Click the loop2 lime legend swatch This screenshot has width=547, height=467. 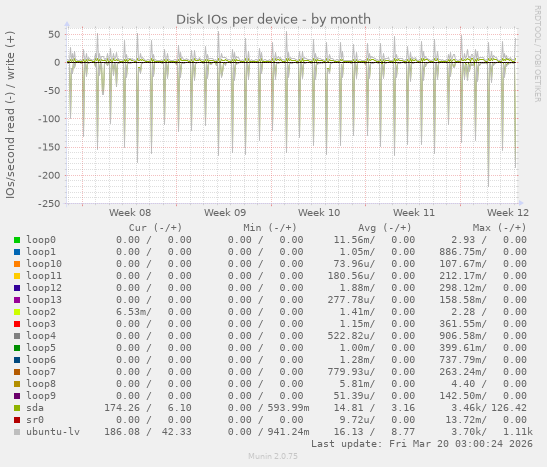17,312
